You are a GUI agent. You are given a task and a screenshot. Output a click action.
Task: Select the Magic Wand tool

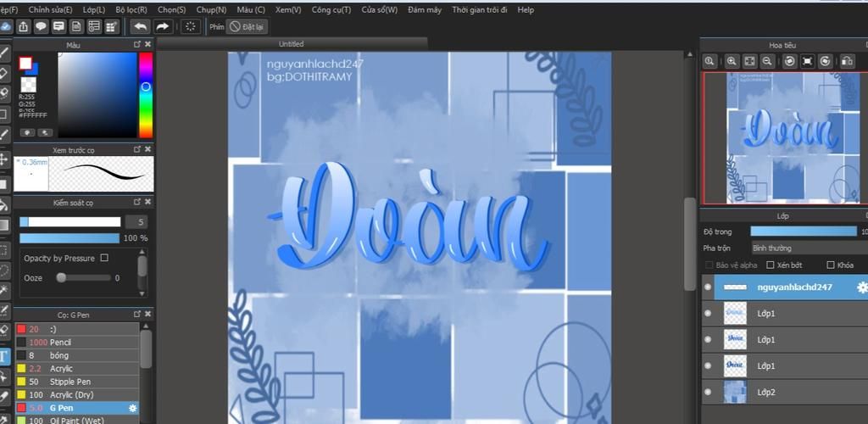[4, 290]
